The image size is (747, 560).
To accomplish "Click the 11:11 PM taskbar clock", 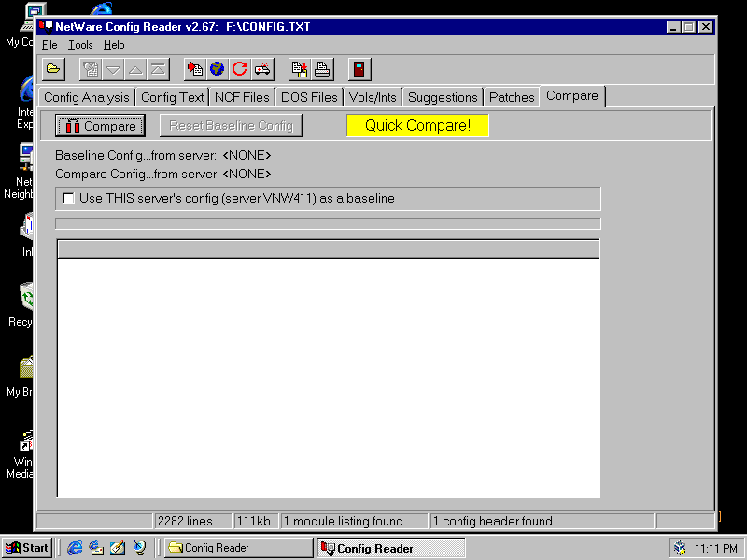I will (715, 549).
